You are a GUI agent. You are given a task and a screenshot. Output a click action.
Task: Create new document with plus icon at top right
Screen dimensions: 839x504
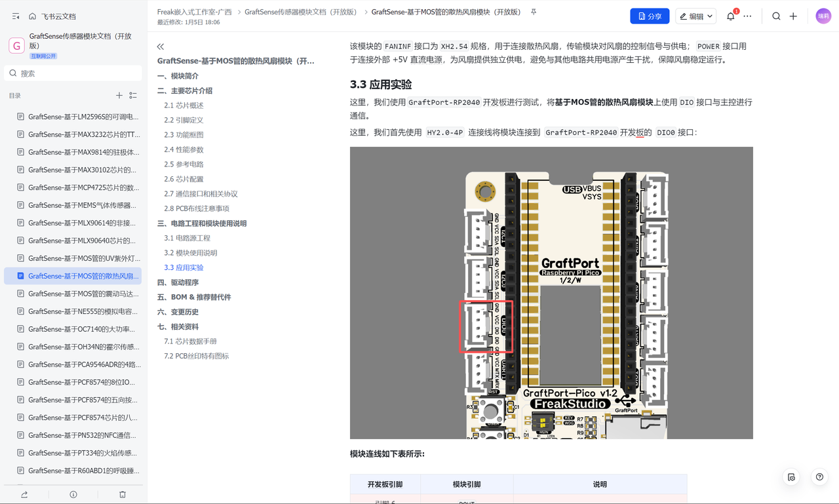tap(793, 16)
